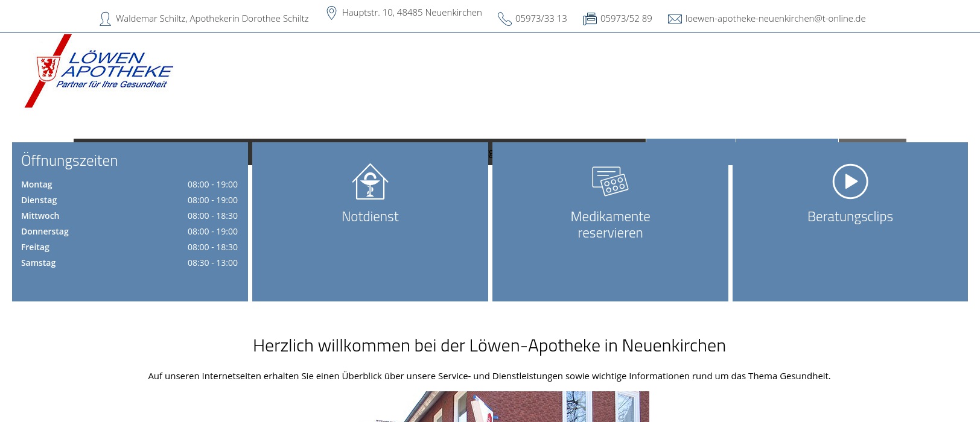Click the address Hauptstr. 10, 48485 Neuenkirchen
Screen dimensions: 980x422
pos(412,13)
